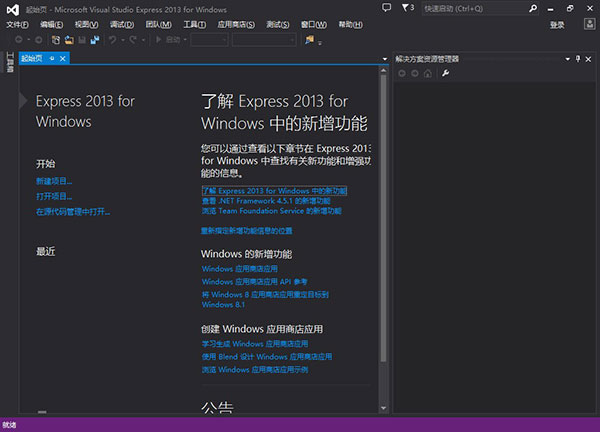Open the .NET Framework 4.5.1 new features link

tap(266, 201)
